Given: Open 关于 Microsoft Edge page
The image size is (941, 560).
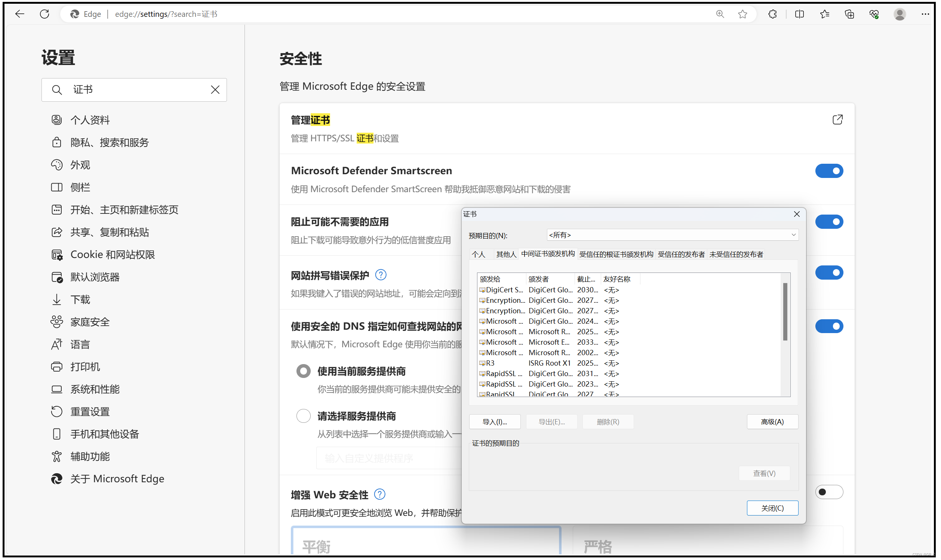Looking at the screenshot, I should pos(108,479).
